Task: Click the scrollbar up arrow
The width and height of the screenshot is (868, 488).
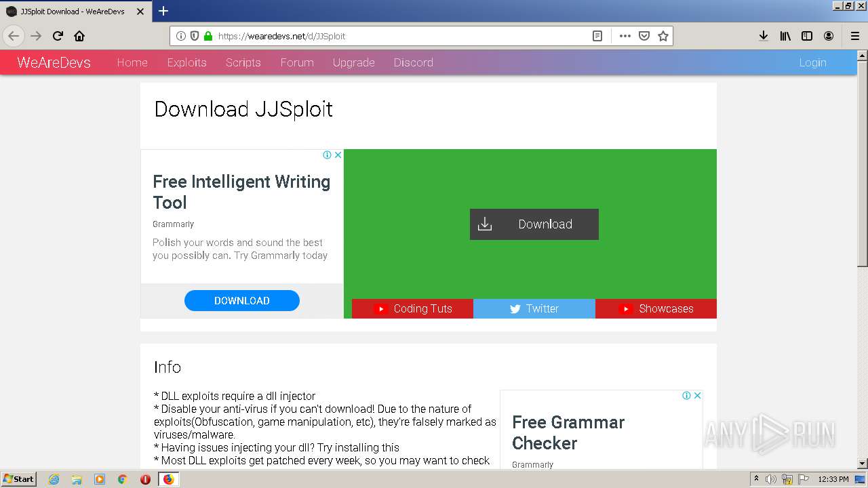Action: [862, 56]
